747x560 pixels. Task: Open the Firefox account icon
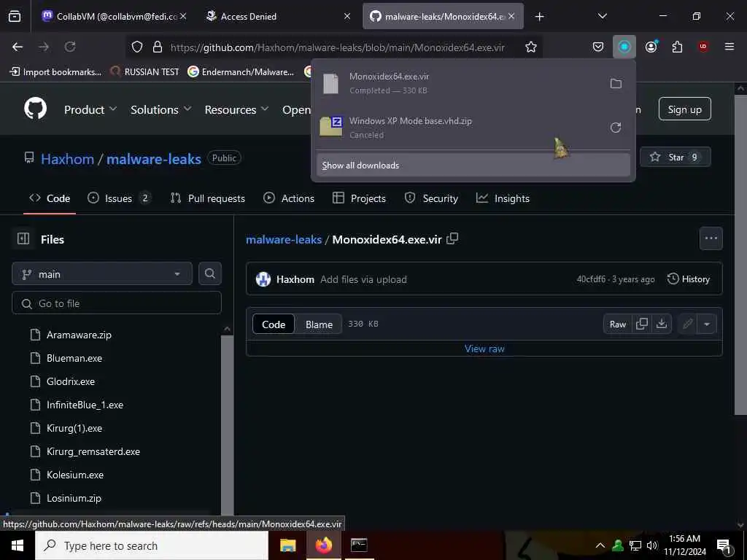[x=651, y=47]
